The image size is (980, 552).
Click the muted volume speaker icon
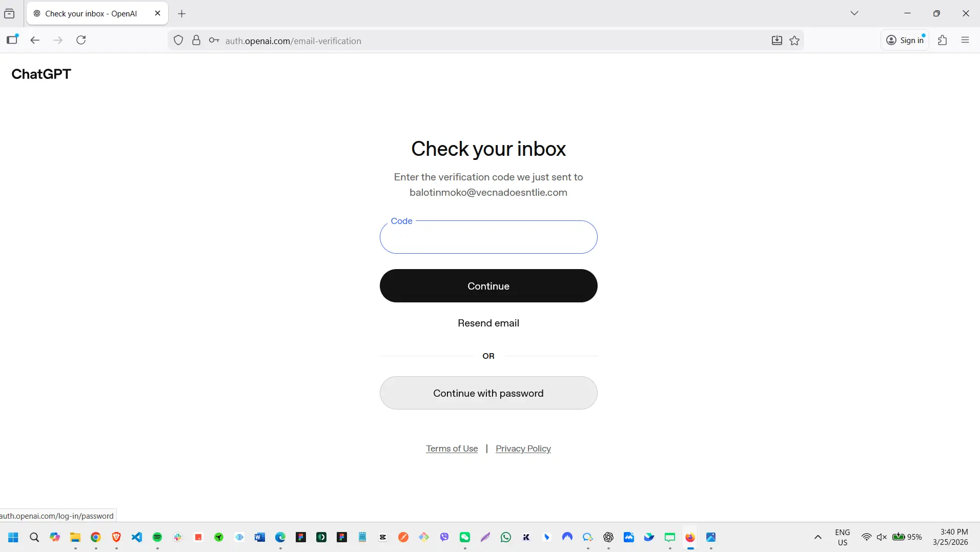882,537
